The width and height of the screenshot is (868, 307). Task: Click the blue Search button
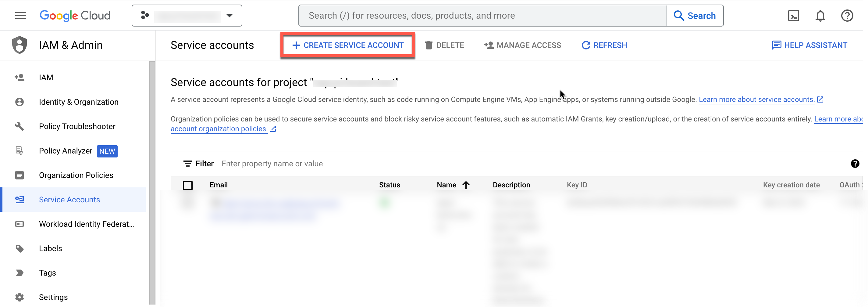[695, 16]
